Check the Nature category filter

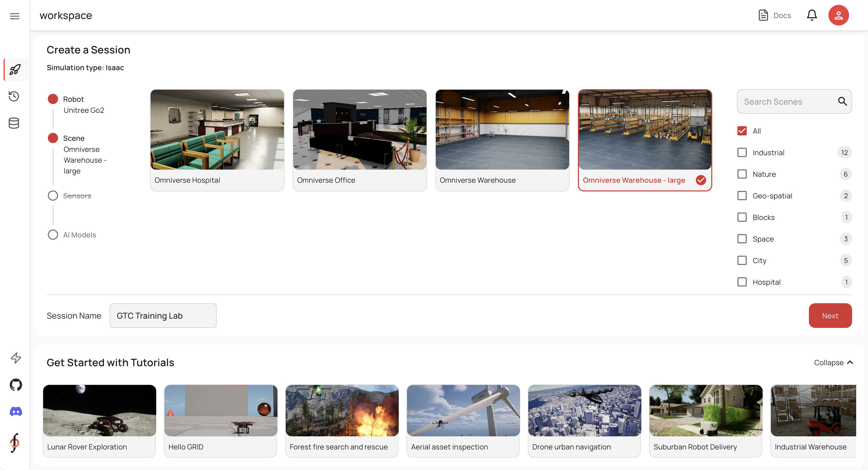point(742,174)
